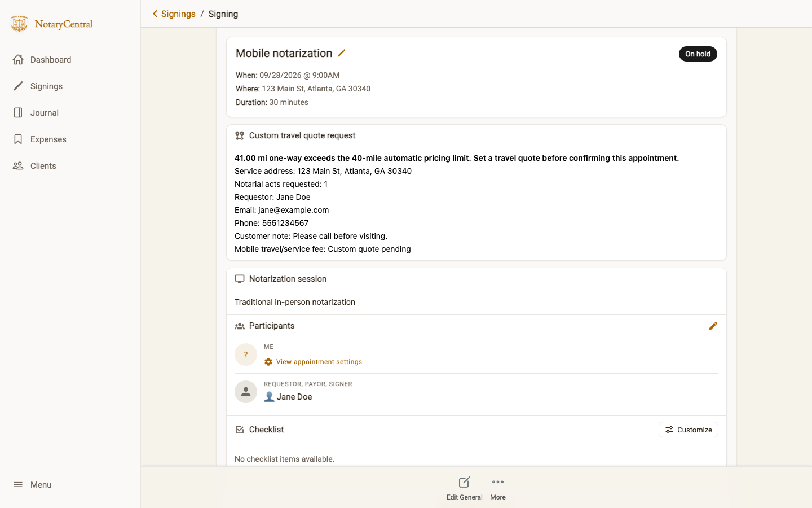The image size is (812, 508).
Task: Go back via the Signings breadcrumb link
Action: pos(178,14)
